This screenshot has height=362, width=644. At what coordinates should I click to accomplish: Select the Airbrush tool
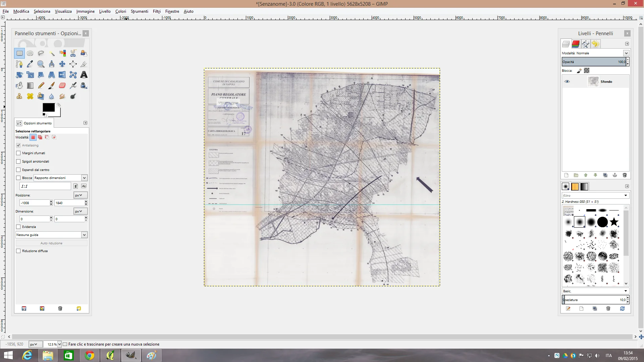pyautogui.click(x=73, y=85)
